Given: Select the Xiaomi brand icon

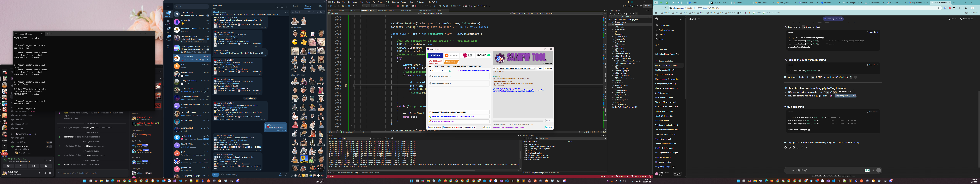Looking at the screenshot, I should pos(451,55).
